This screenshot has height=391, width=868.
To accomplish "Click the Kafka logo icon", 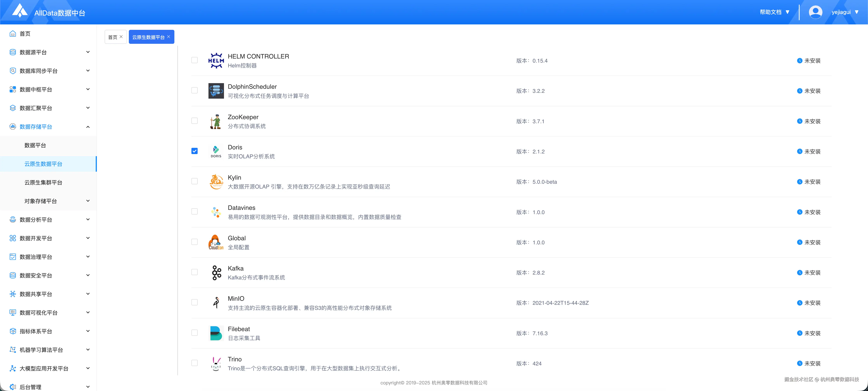I will tap(216, 273).
